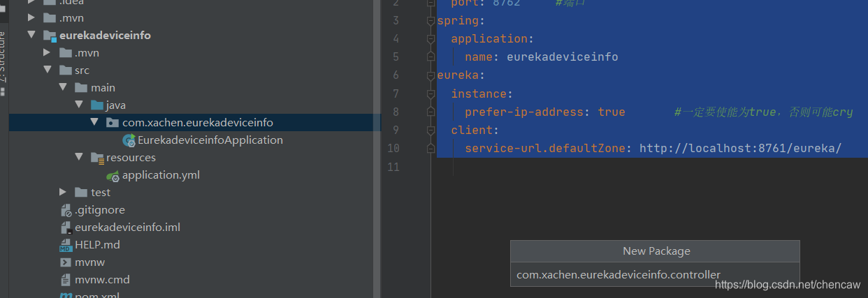Viewport: 868px width, 298px height.
Task: Click the mvnw script file icon
Action: click(x=66, y=262)
